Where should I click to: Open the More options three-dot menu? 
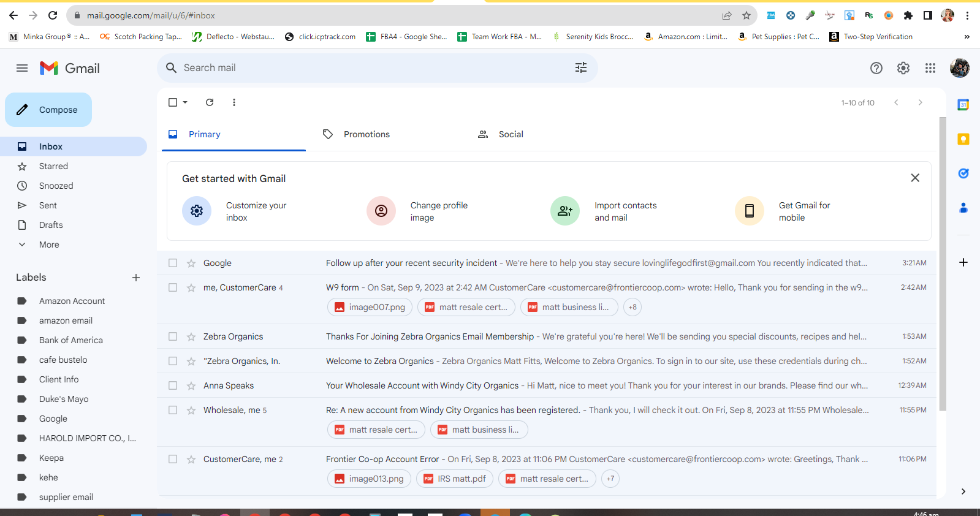[x=234, y=102]
